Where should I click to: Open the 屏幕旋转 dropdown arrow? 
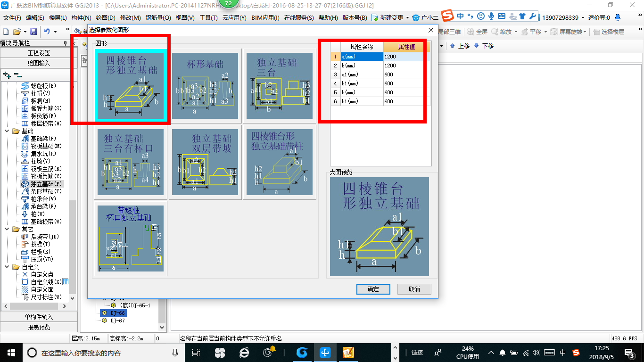point(585,32)
